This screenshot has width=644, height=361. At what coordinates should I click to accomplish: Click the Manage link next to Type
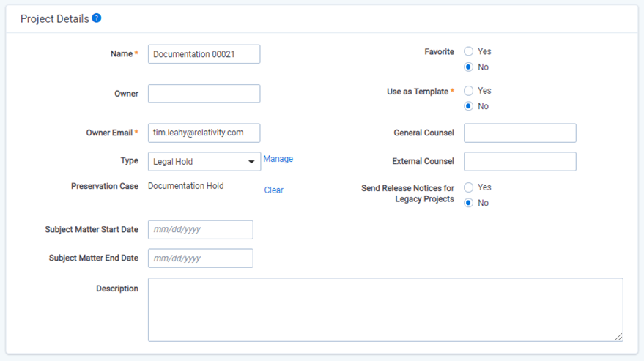pos(278,159)
